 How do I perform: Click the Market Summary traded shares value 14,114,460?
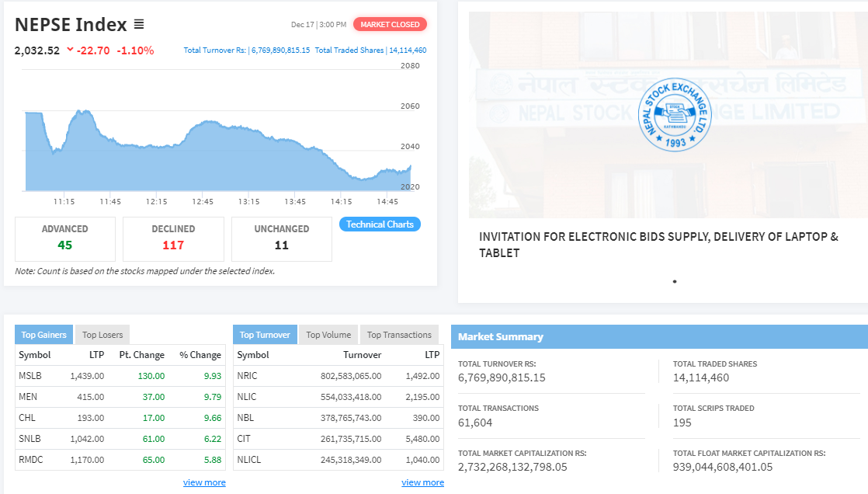pyautogui.click(x=701, y=377)
